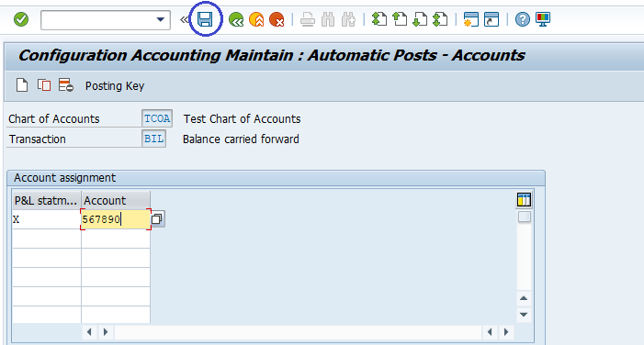Image resolution: width=644 pixels, height=345 pixels.
Task: Click the P&L statm... column header
Action: click(47, 201)
